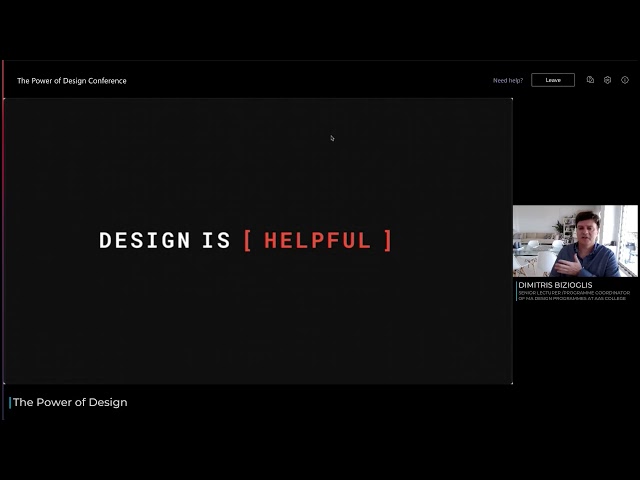Click the speaker name Dimitris Bizioglis
Image resolution: width=640 pixels, height=480 pixels.
click(x=555, y=285)
